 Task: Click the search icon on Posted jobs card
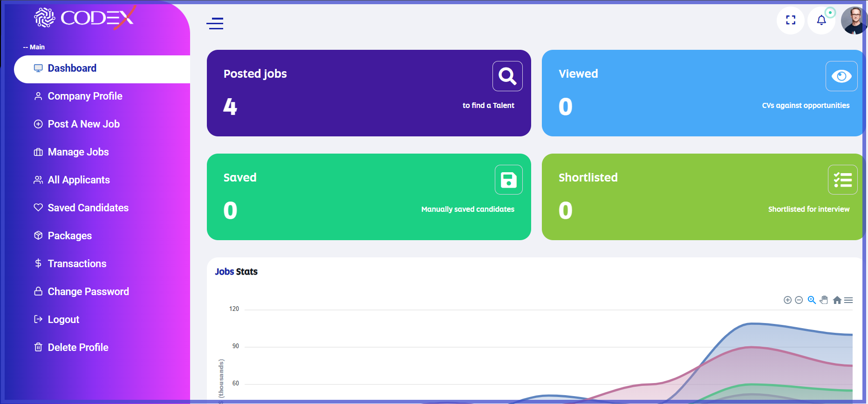pos(507,76)
